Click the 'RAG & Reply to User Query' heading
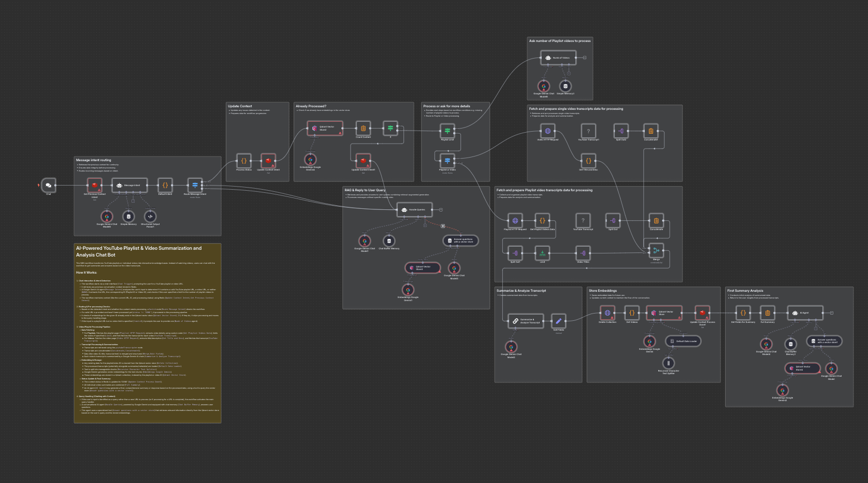The image size is (868, 483). (x=365, y=190)
